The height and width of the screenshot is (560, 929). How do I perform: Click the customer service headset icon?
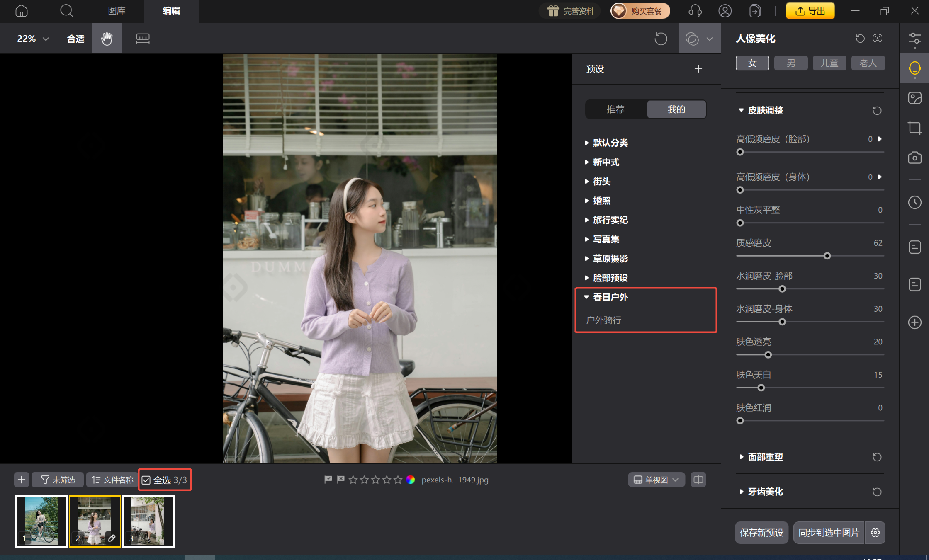(695, 11)
